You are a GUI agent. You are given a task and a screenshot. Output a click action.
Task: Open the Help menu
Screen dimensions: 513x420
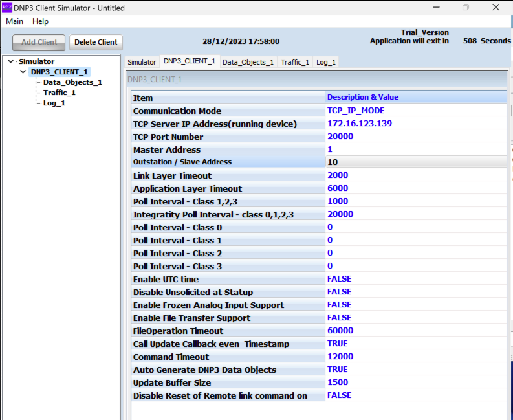[x=40, y=21]
